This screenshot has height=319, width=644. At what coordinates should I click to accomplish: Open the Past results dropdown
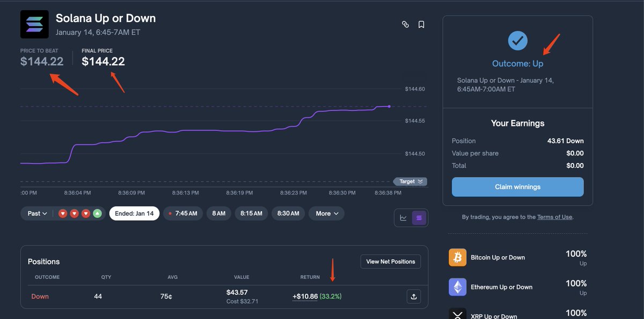37,213
